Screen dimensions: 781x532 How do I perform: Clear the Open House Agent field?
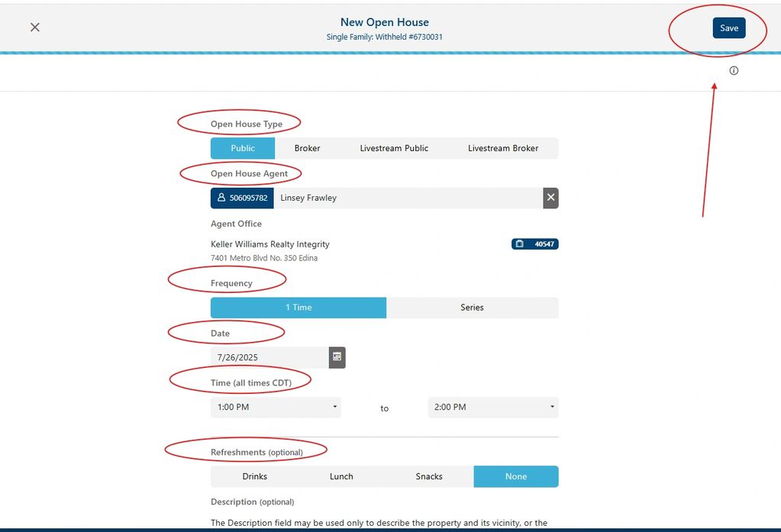point(550,198)
